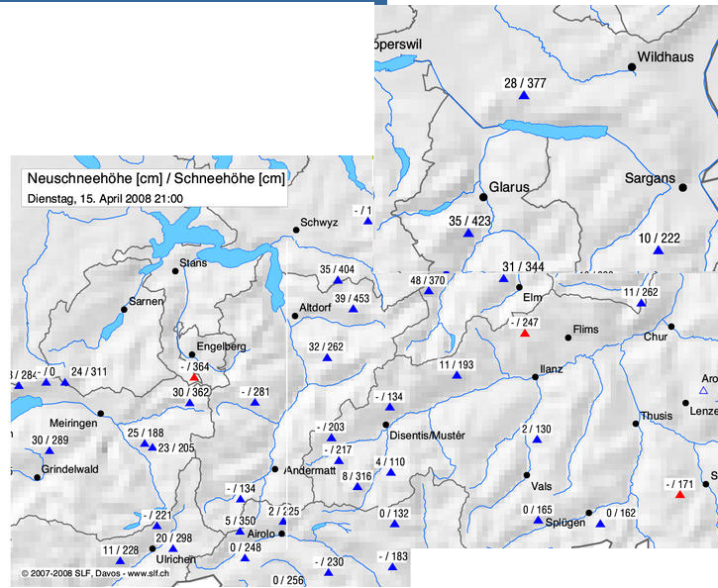Select the Engelberg town label
Viewport: 718px width, 588px height.
click(222, 346)
